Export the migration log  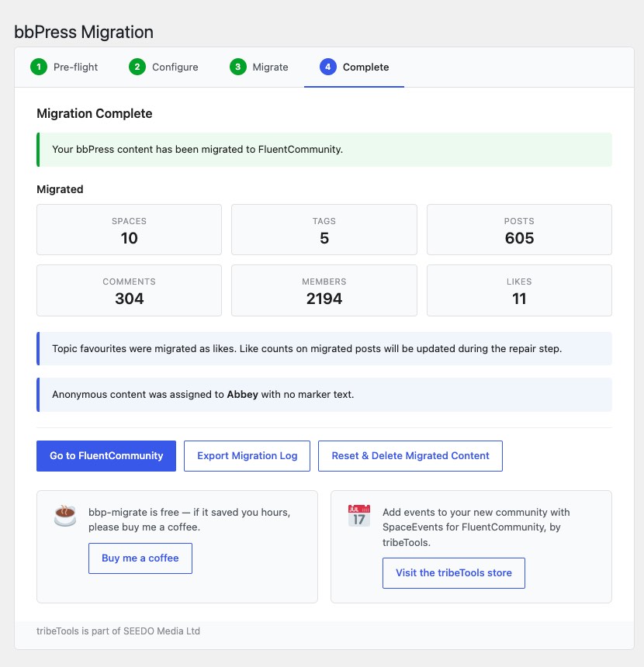[247, 456]
